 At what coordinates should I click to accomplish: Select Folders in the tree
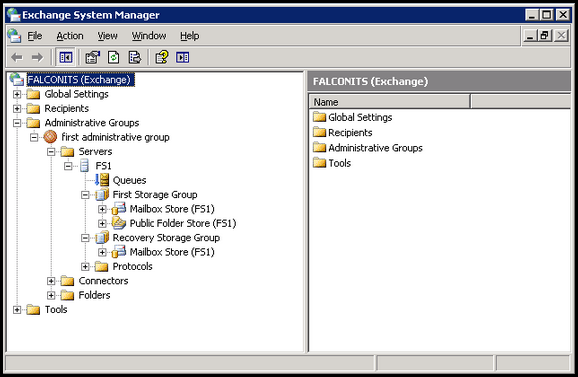(x=94, y=295)
